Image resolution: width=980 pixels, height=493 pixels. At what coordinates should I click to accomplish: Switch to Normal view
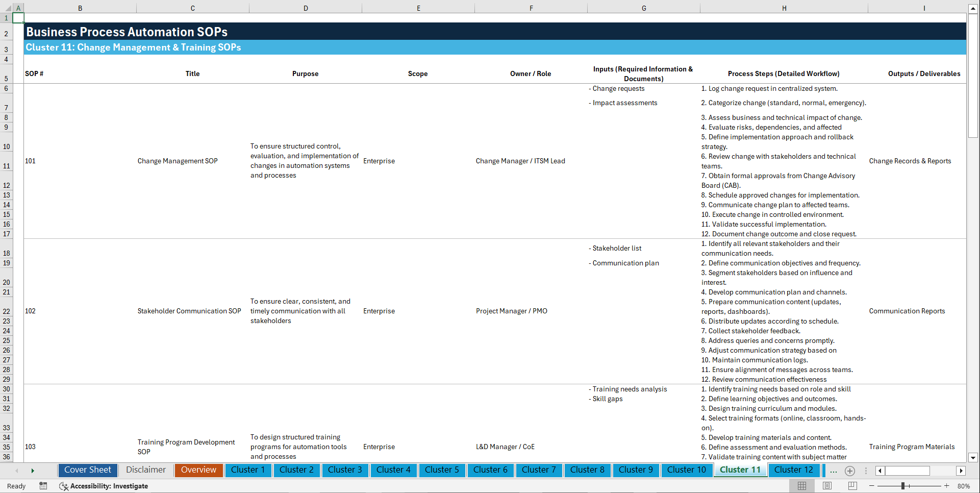[802, 486]
